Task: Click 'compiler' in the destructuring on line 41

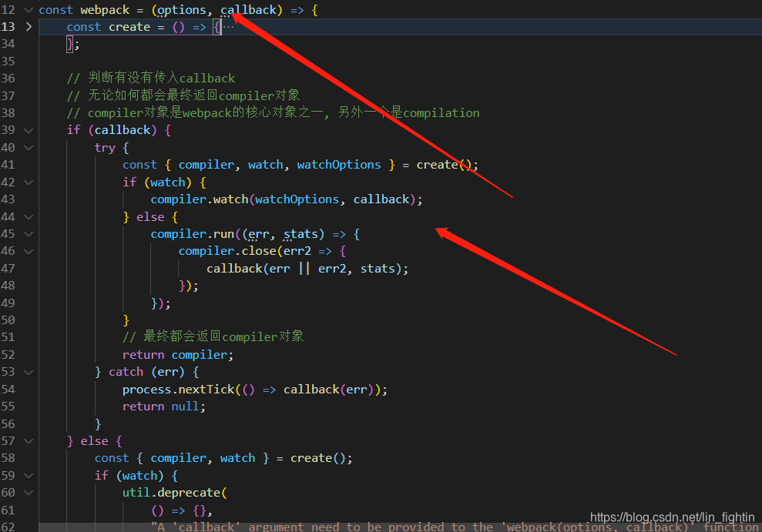Action: (206, 165)
